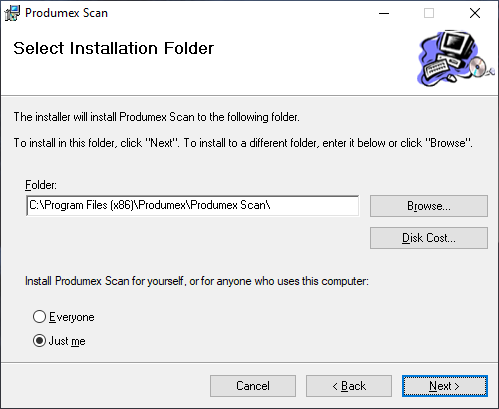The image size is (499, 409).
Task: Click into the Folder path text field
Action: coord(193,205)
